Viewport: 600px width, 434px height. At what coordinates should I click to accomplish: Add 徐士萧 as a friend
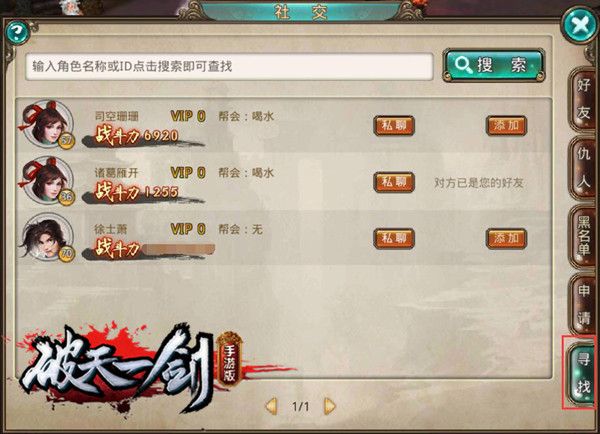point(506,238)
